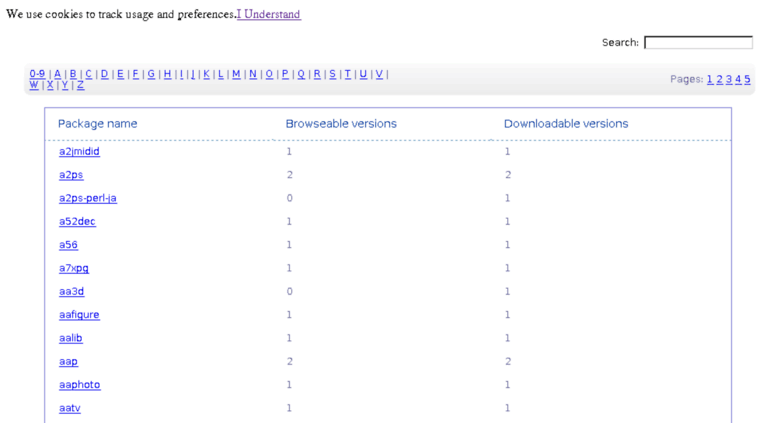
Task: Filter packages by letter I
Action: [181, 74]
